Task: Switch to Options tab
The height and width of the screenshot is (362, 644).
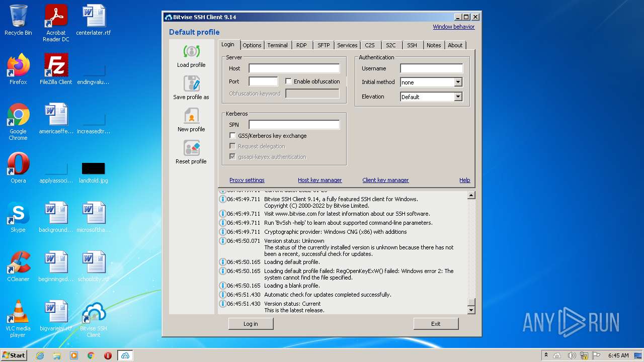Action: pyautogui.click(x=252, y=45)
